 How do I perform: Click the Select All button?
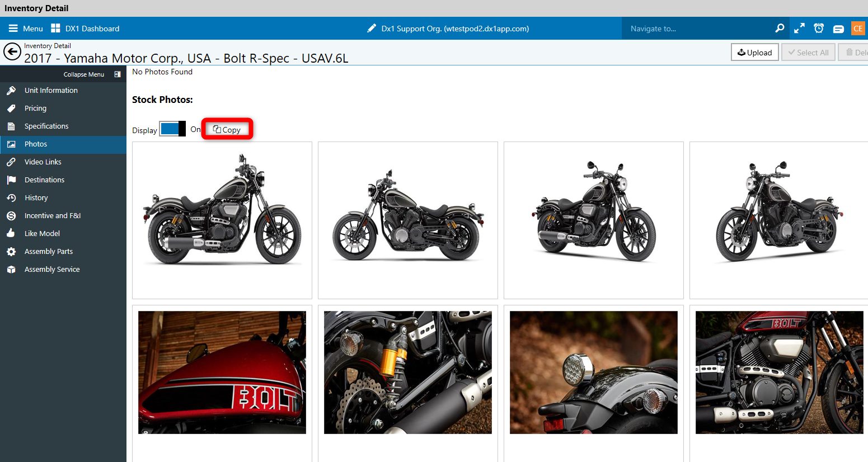[x=808, y=52]
